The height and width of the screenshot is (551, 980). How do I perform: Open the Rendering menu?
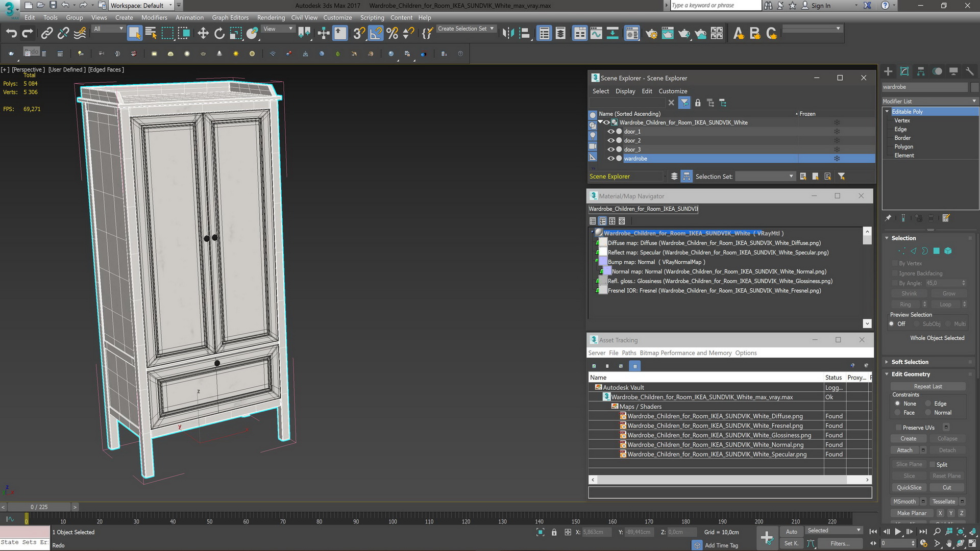[x=271, y=17]
